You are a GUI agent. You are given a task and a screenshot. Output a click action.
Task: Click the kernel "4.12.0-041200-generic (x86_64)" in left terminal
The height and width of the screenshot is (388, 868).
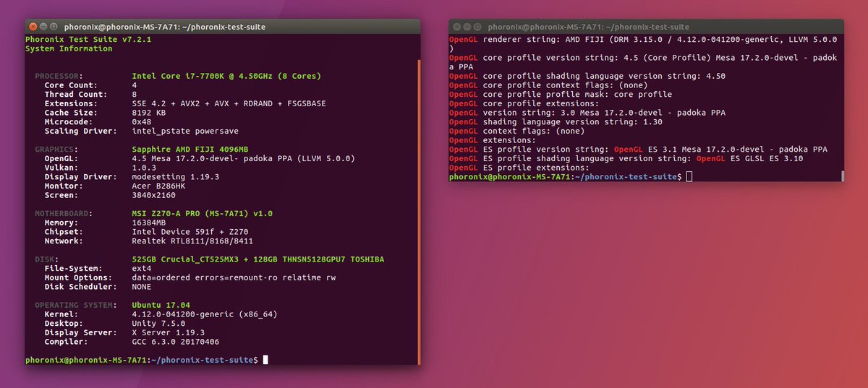click(205, 314)
